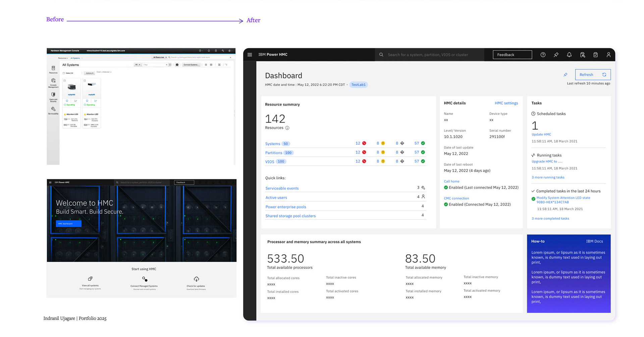Tick the checkbox on the first system card

pos(65,81)
